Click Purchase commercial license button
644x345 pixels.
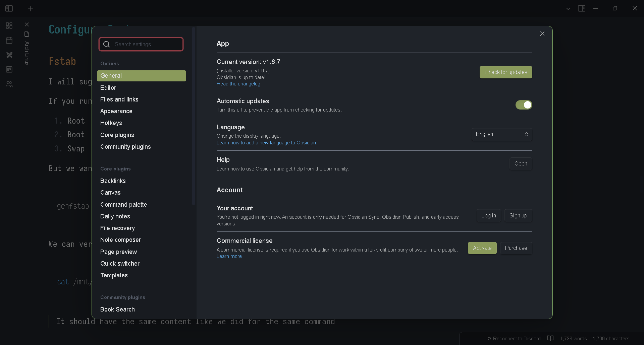pyautogui.click(x=516, y=248)
